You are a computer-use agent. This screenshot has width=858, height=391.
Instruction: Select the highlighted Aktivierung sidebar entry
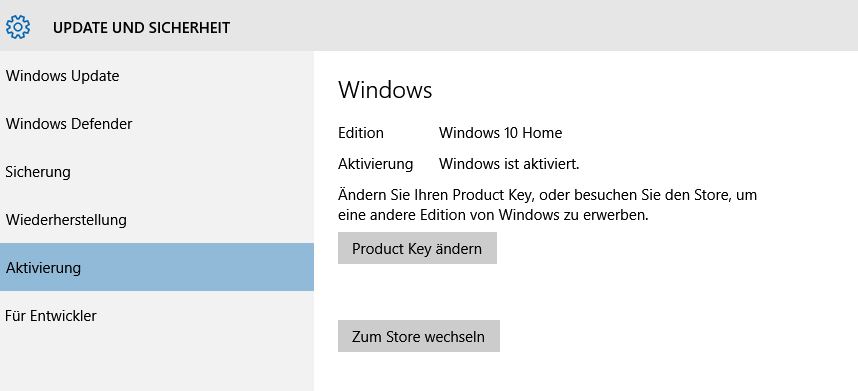(156, 267)
